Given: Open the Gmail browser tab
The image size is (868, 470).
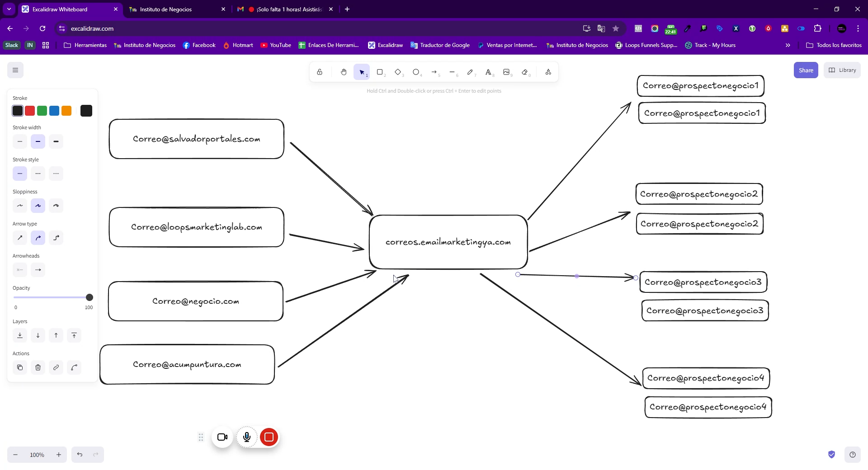Looking at the screenshot, I should (285, 9).
